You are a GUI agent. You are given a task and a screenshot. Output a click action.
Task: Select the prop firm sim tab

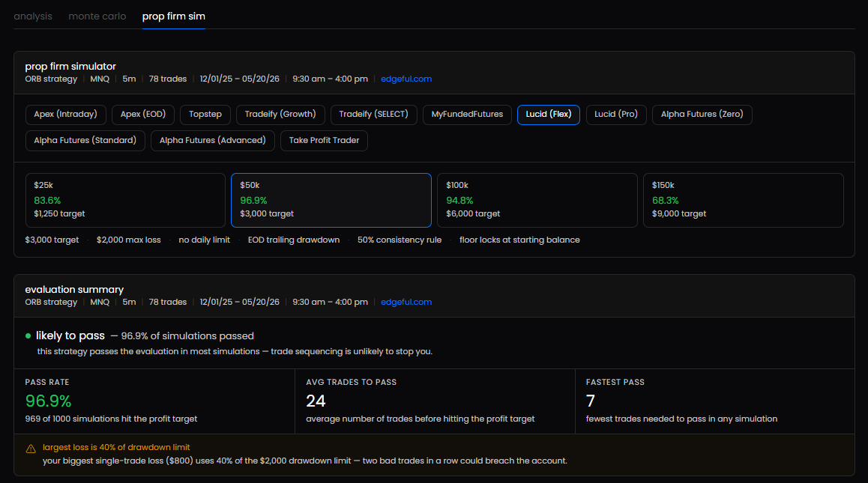[x=174, y=16]
